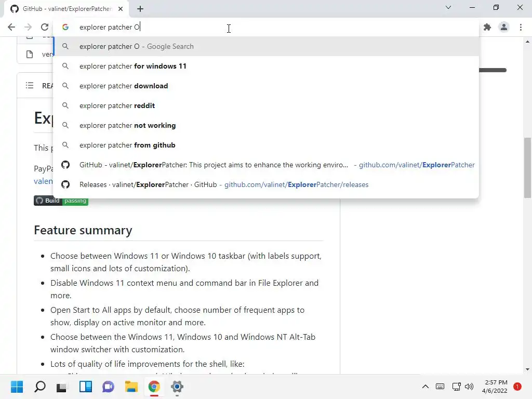Click scrollbar down arrow
532x399 pixels.
[x=527, y=369]
